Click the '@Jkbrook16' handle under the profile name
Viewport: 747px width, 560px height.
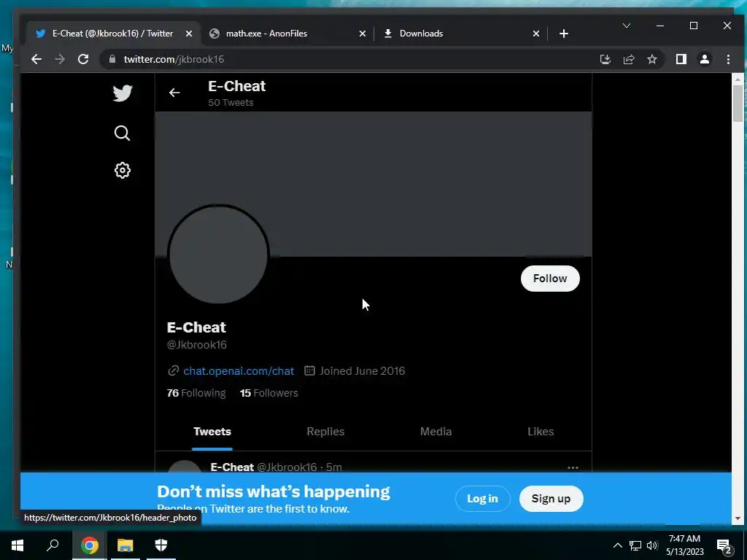pos(197,345)
